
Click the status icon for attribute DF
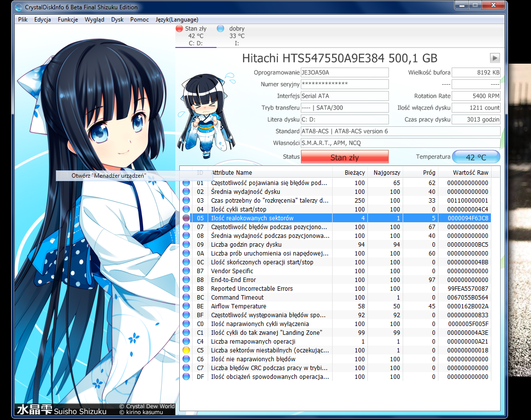pyautogui.click(x=186, y=376)
